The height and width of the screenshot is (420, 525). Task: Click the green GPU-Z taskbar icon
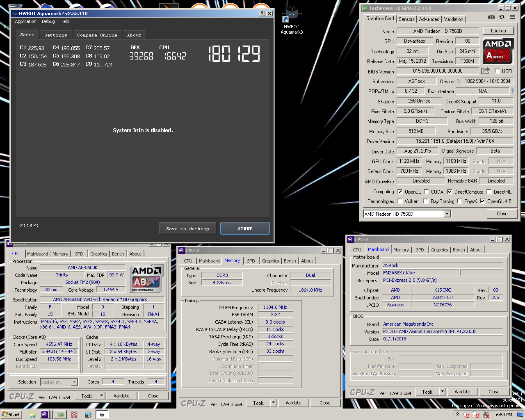[61, 415]
